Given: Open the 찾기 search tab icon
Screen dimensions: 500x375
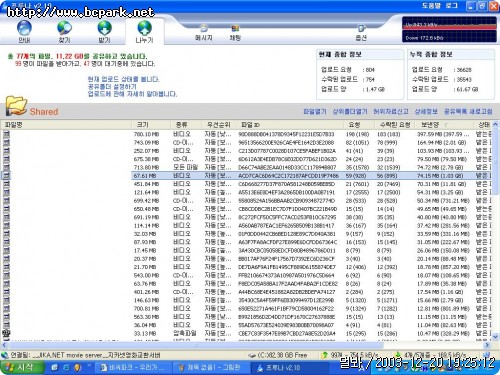Looking at the screenshot, I should (x=64, y=28).
